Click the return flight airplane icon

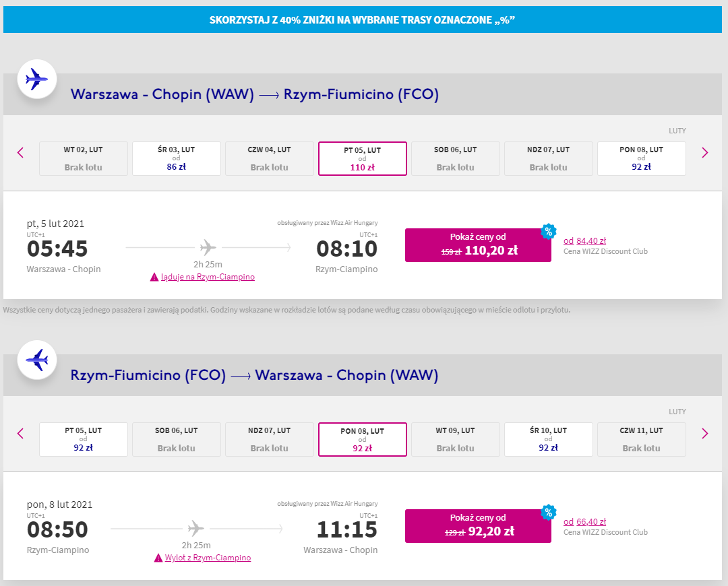tap(37, 360)
